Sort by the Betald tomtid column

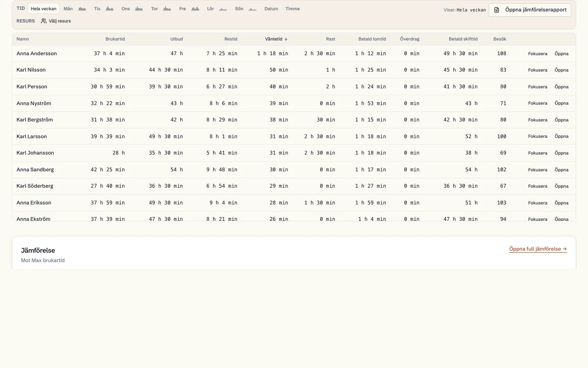pyautogui.click(x=372, y=39)
